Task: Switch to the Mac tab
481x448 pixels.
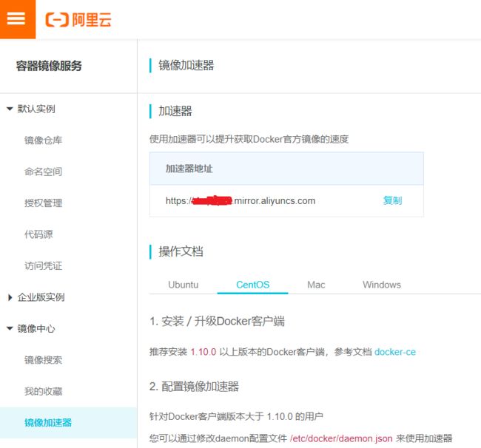Action: (316, 285)
